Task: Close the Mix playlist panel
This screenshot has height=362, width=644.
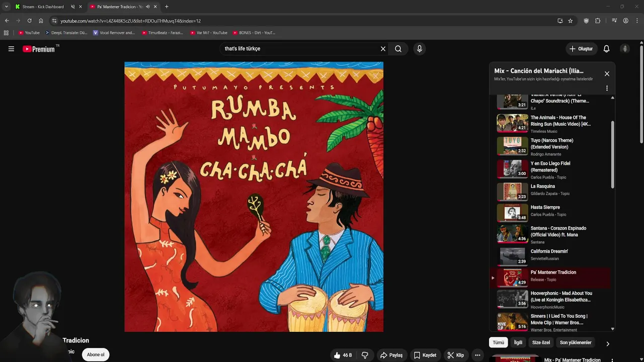Action: tap(607, 74)
